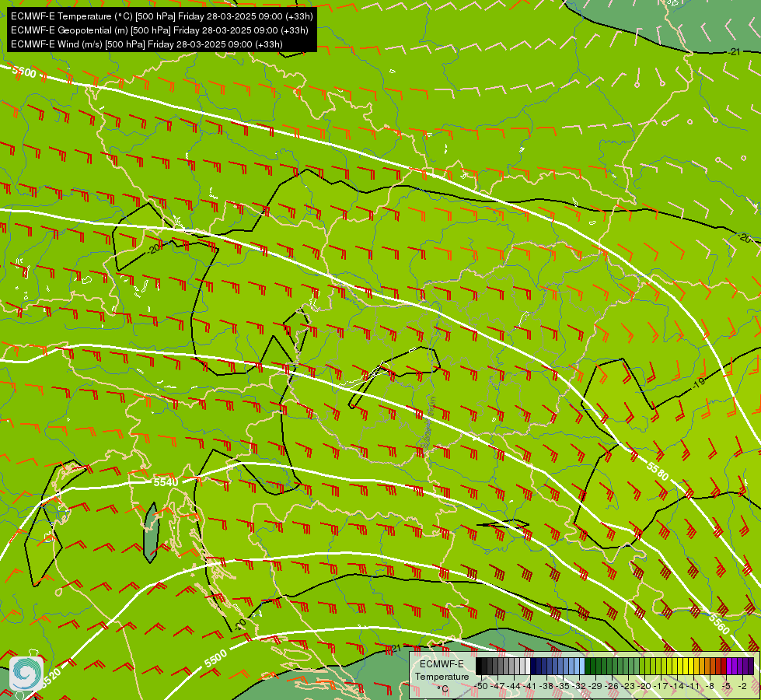Pick the lightest blue swatch left of -32
761x700 pixels.
tap(582, 666)
